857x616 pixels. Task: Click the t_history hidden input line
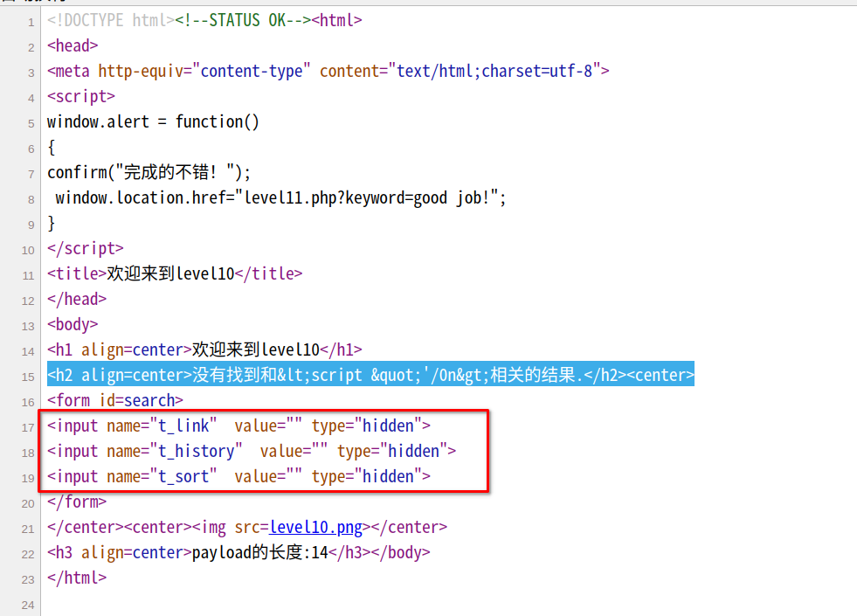click(x=252, y=452)
